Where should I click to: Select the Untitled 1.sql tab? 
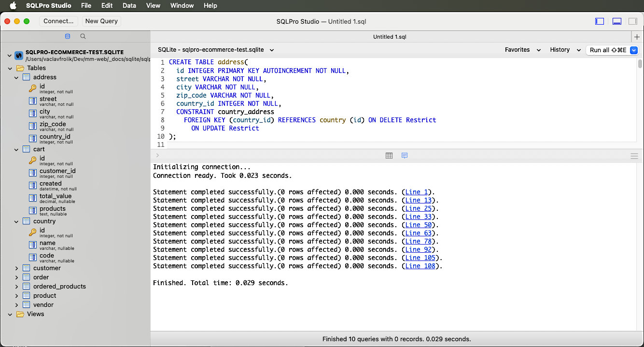pos(392,37)
